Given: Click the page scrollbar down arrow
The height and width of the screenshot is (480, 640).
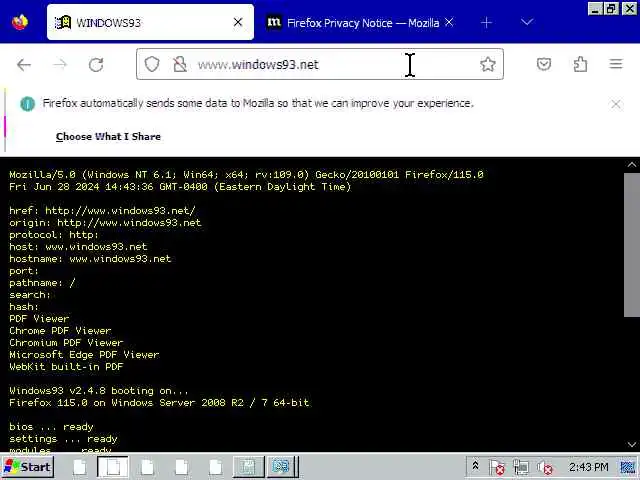Looking at the screenshot, I should click(632, 444).
